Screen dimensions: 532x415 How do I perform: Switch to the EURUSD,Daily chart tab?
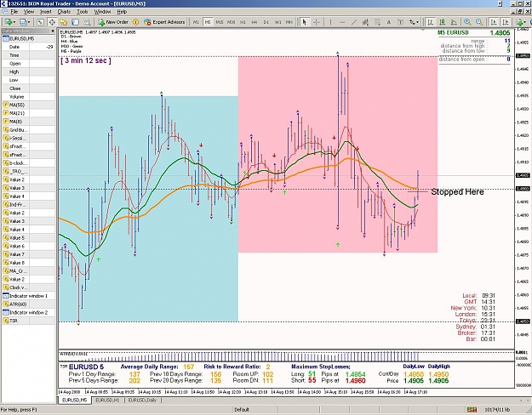142,400
